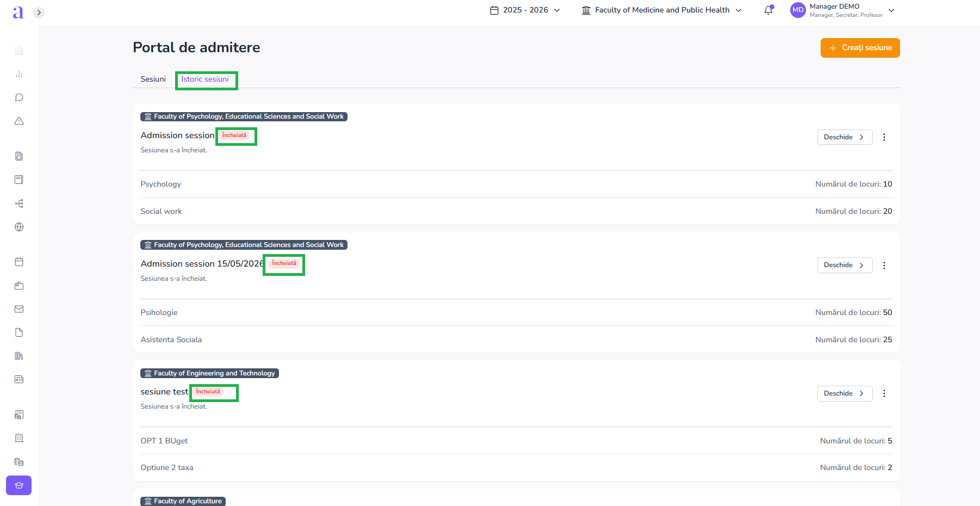Click the Psihologie program row
The image size is (980, 506).
516,313
